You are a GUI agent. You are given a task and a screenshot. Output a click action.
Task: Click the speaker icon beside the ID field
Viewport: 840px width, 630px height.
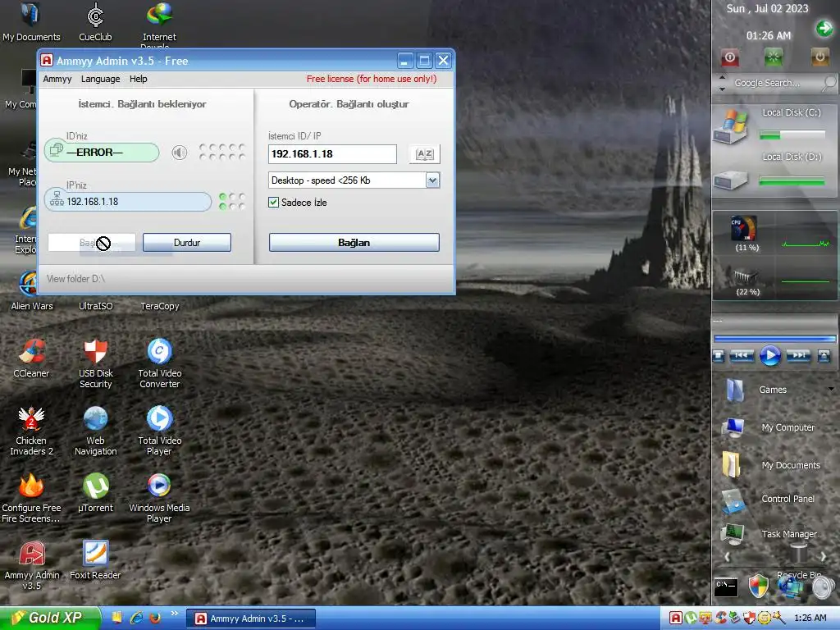(180, 153)
